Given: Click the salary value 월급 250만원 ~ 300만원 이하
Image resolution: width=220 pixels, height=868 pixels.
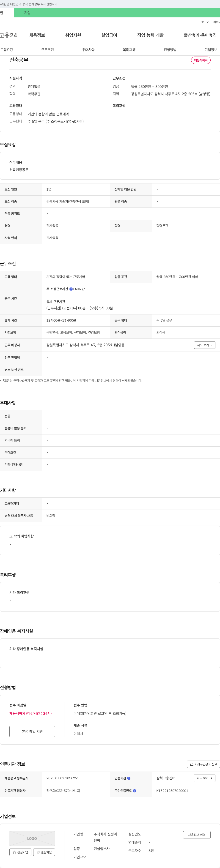Looking at the screenshot, I should pyautogui.click(x=177, y=277).
